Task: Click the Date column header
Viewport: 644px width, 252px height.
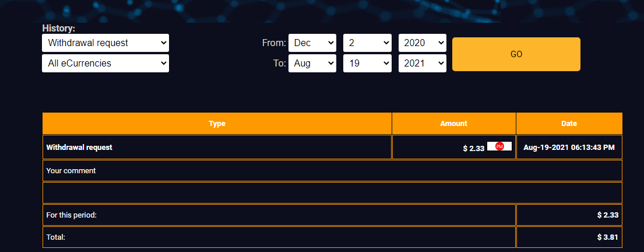Action: click(x=569, y=123)
